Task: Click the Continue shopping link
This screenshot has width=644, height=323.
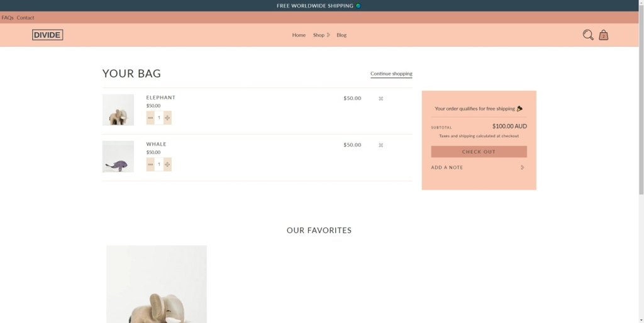Action: 391,74
